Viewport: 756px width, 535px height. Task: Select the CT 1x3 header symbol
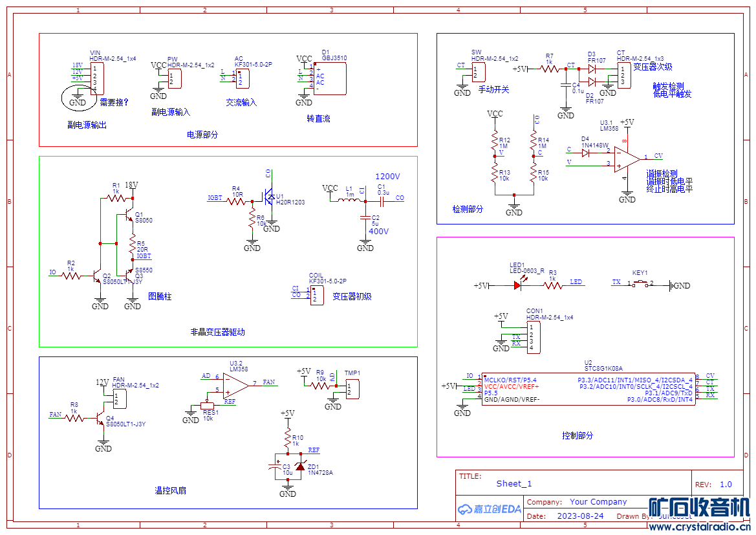pos(624,76)
